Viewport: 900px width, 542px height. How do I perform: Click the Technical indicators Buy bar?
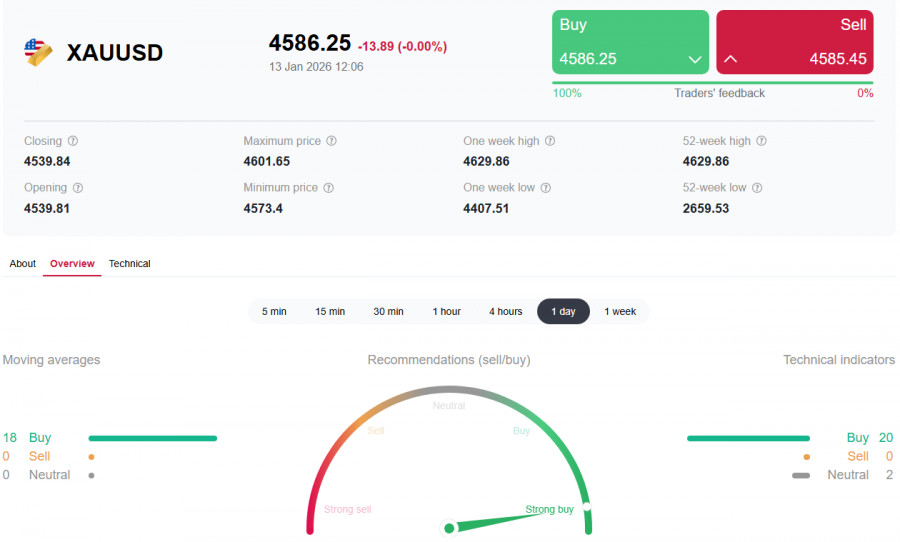[748, 438]
